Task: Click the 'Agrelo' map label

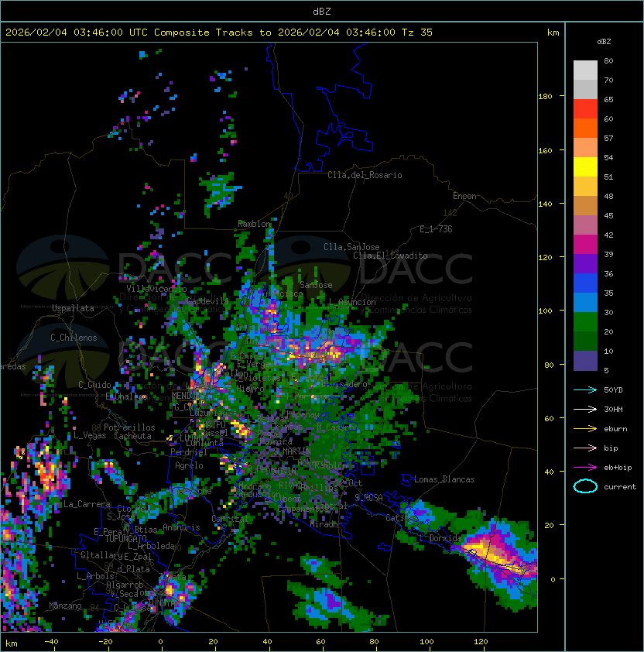Action: 189,465
